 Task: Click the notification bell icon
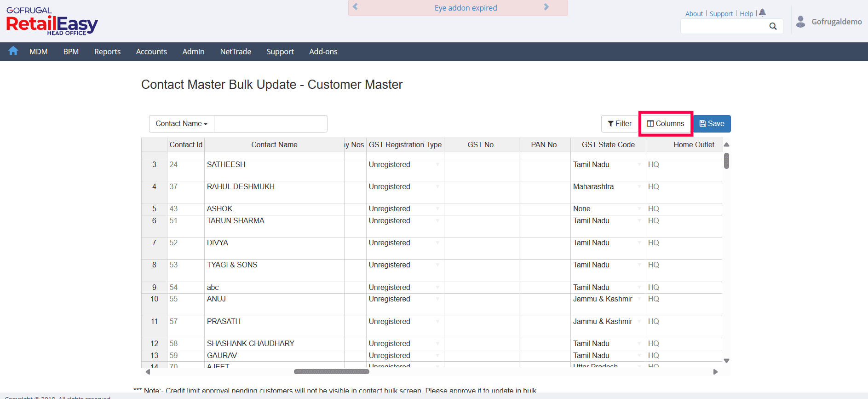point(762,13)
